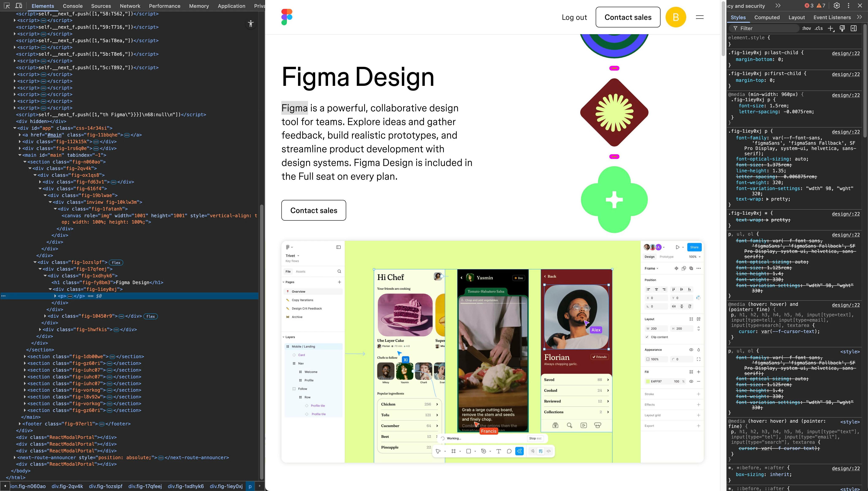The image size is (868, 491).
Task: Click the Styles pane vertical scrollbar
Action: click(x=865, y=81)
